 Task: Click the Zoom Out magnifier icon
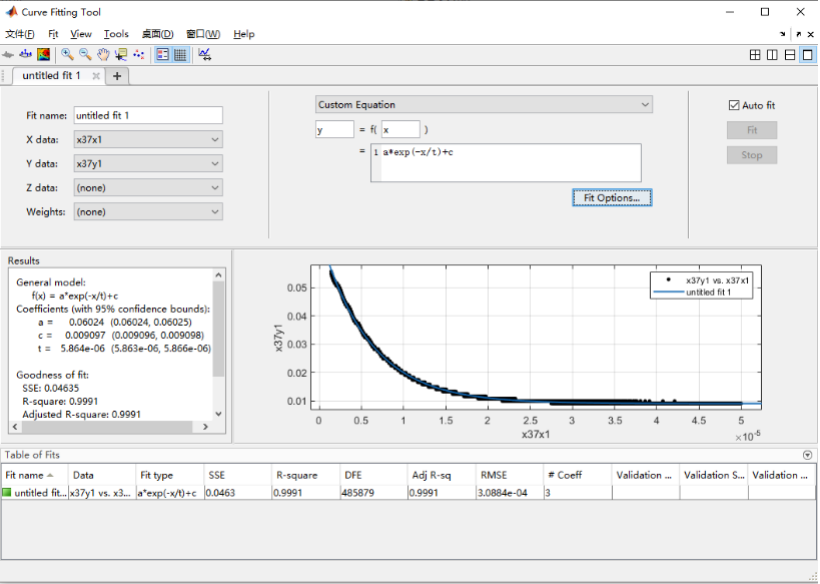click(85, 55)
